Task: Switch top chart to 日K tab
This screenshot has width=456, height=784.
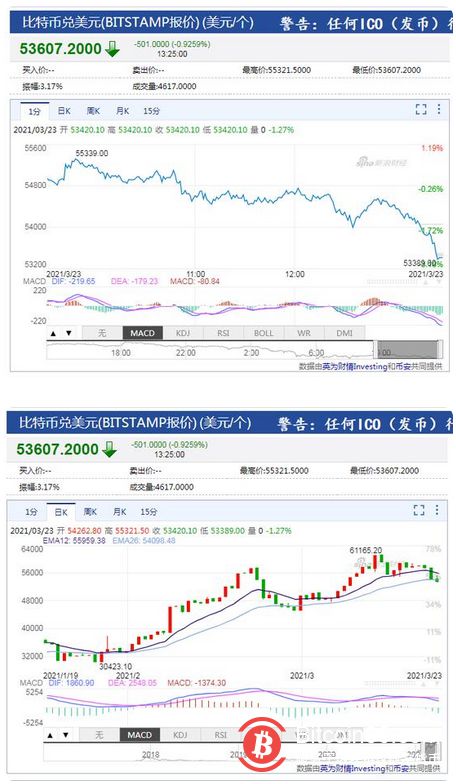Action: pos(64,111)
